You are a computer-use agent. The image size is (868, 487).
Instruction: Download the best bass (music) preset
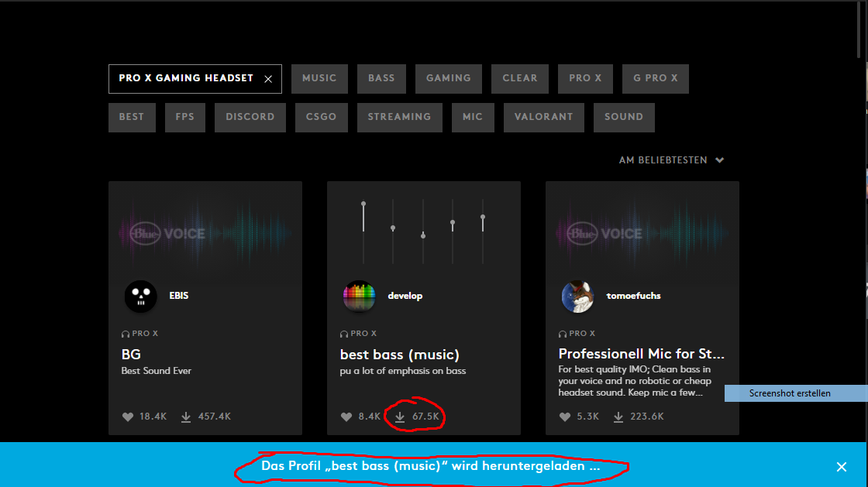(x=400, y=417)
